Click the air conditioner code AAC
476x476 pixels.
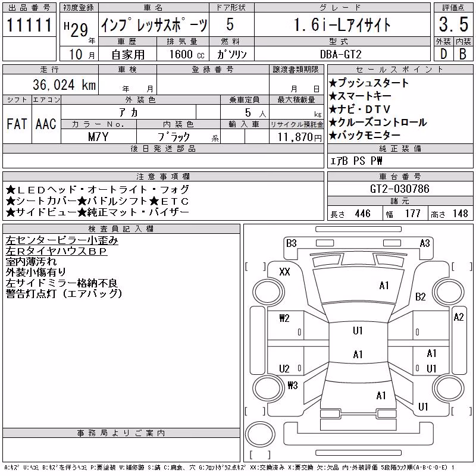[46, 124]
